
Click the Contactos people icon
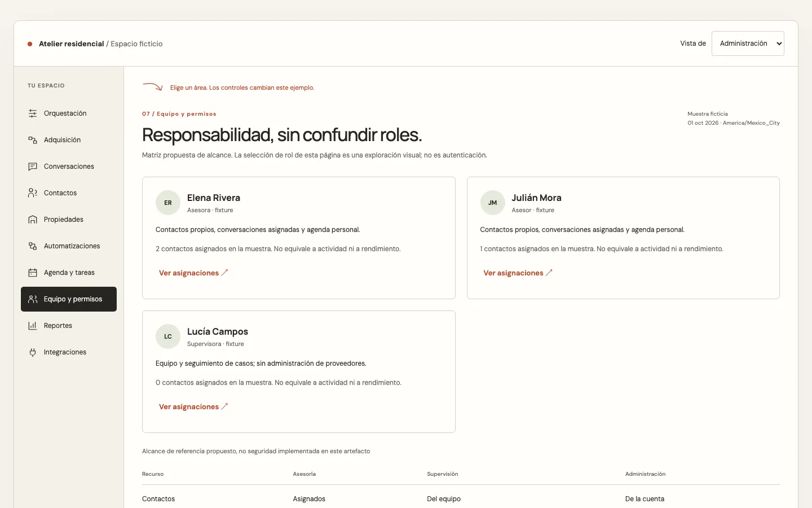click(x=33, y=193)
